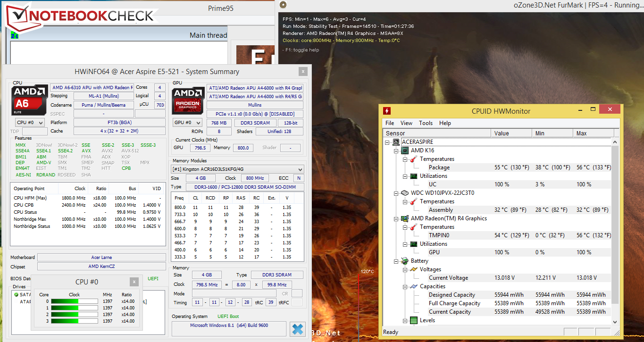Collapse the AMD K16 tree node

tap(396, 150)
